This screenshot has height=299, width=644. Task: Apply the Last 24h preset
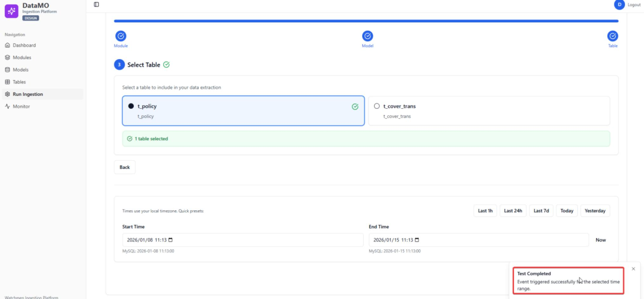[x=513, y=211]
